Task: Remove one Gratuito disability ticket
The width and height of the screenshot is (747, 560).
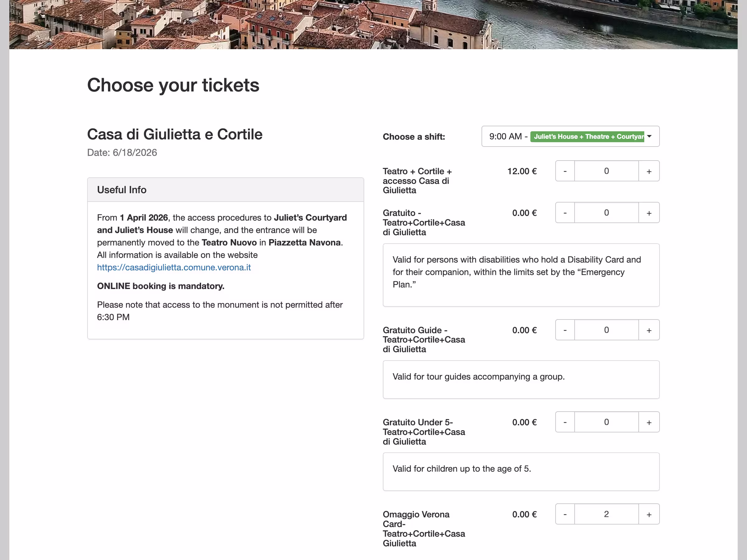Action: tap(565, 213)
